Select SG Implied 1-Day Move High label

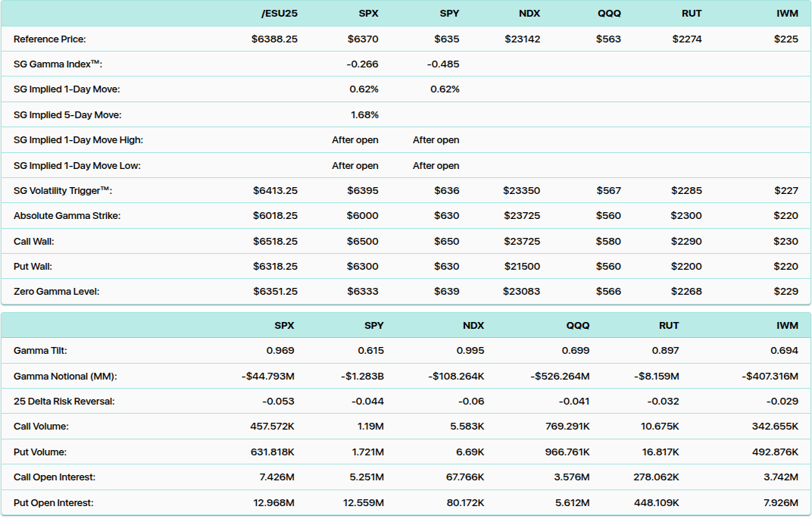(x=78, y=140)
